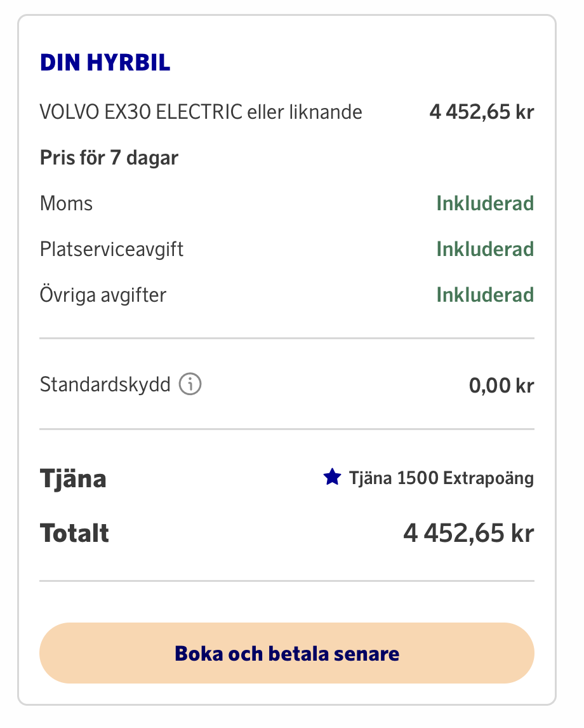Select the Platserviceavgift label
Screen dimensions: 584x728
pos(112,249)
